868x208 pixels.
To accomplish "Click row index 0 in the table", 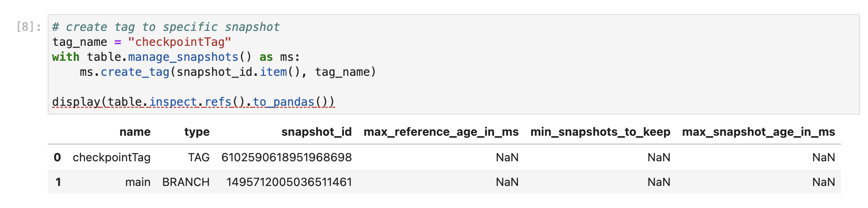I will 57,157.
